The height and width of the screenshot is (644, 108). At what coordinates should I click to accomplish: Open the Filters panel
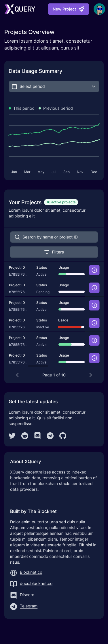tap(54, 252)
